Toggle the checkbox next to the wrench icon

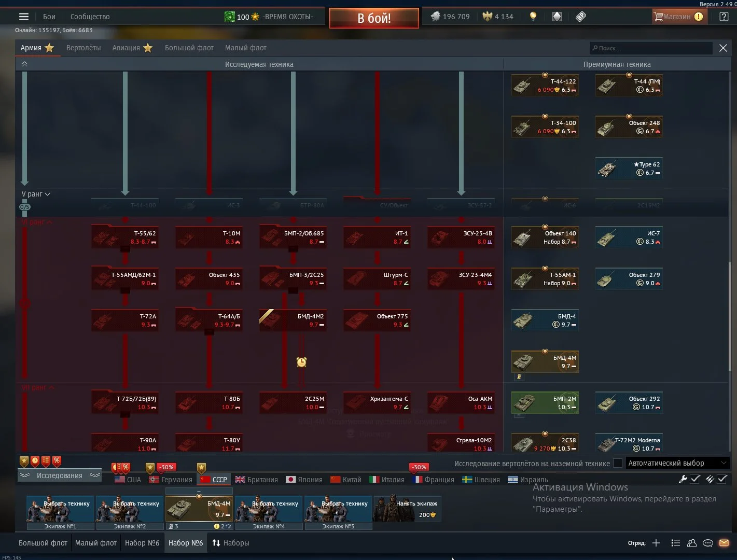pyautogui.click(x=695, y=479)
